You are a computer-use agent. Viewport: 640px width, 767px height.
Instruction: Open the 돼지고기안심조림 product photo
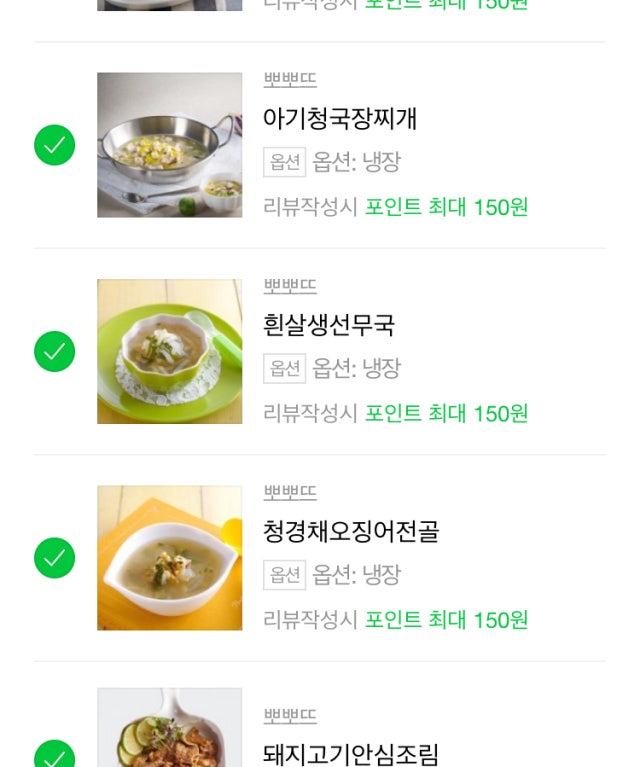(169, 728)
